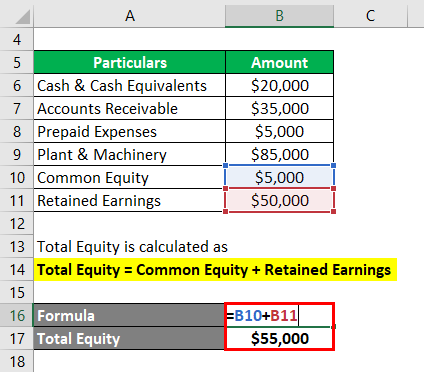Select row 12 header

point(17,223)
